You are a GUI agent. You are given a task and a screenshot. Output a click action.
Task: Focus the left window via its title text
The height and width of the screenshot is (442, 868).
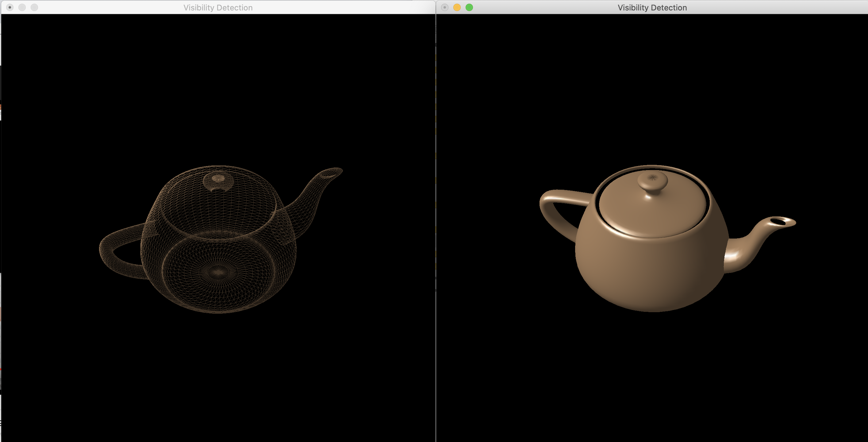[218, 7]
